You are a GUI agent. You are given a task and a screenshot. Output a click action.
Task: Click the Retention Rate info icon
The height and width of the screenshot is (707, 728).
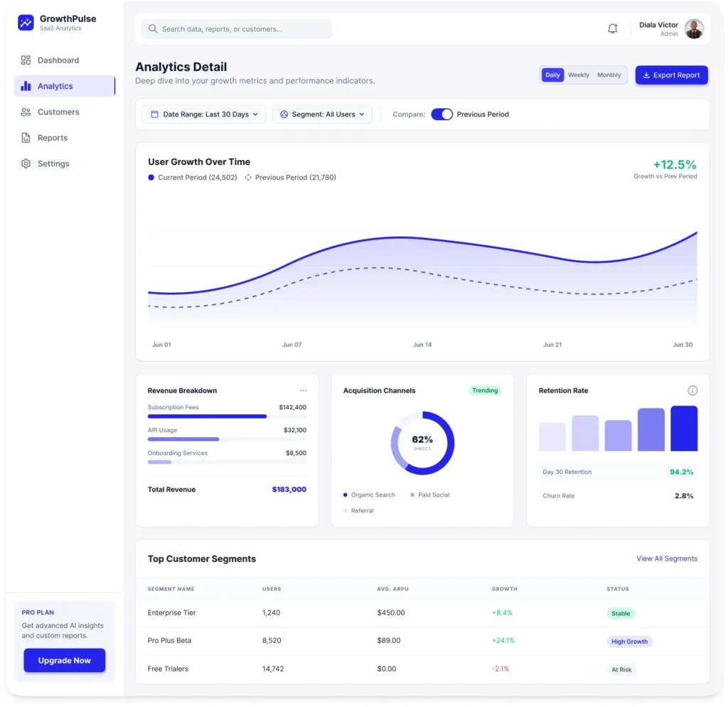coord(692,390)
